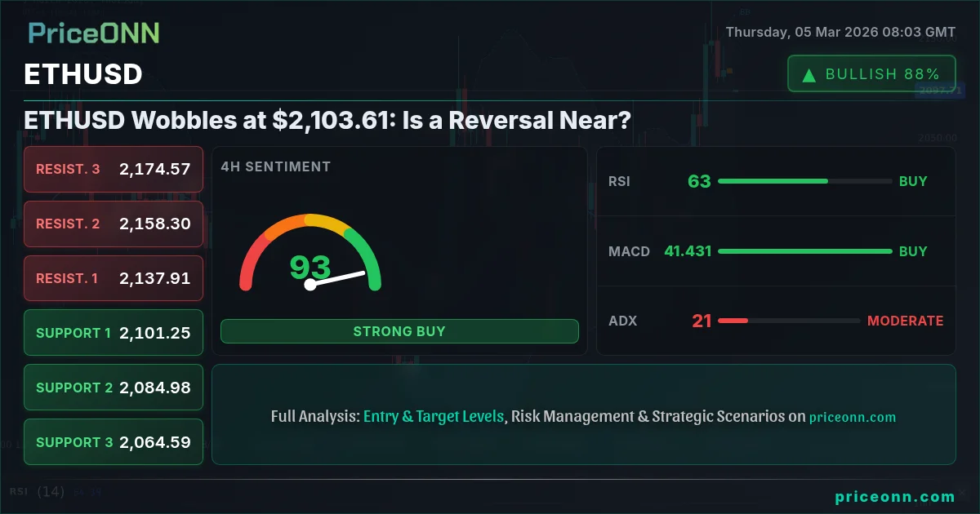This screenshot has width=980, height=514.
Task: Click the MACD progress bar
Action: tap(804, 251)
